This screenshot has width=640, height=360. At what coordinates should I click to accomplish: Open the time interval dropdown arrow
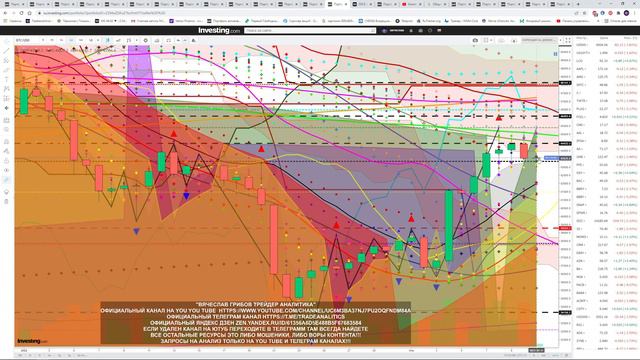(x=98, y=40)
